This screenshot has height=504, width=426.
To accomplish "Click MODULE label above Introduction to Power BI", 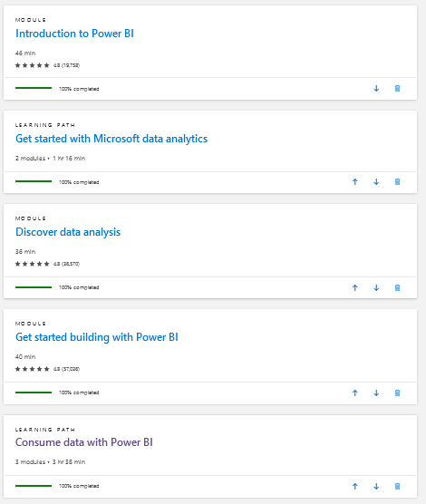I will tap(31, 20).
